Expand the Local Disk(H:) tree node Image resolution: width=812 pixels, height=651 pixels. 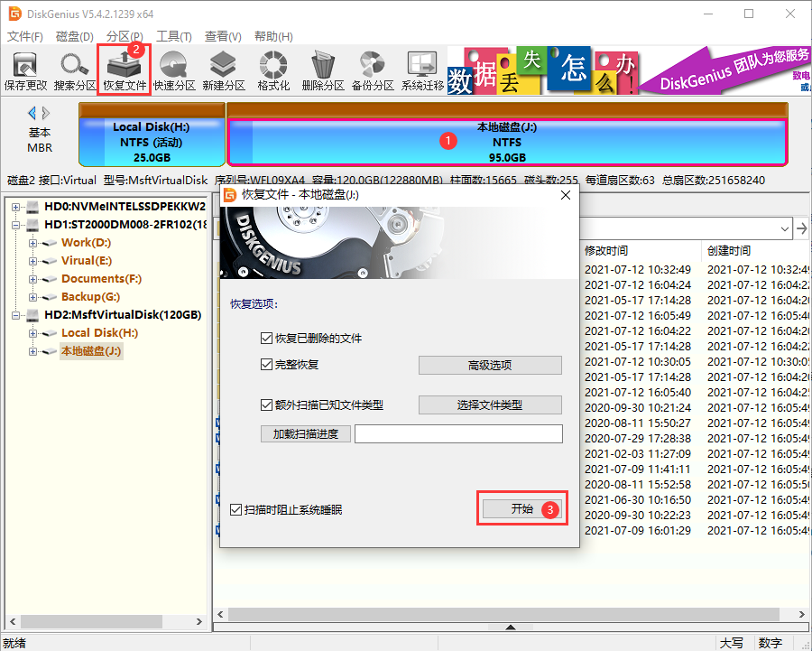pos(32,333)
